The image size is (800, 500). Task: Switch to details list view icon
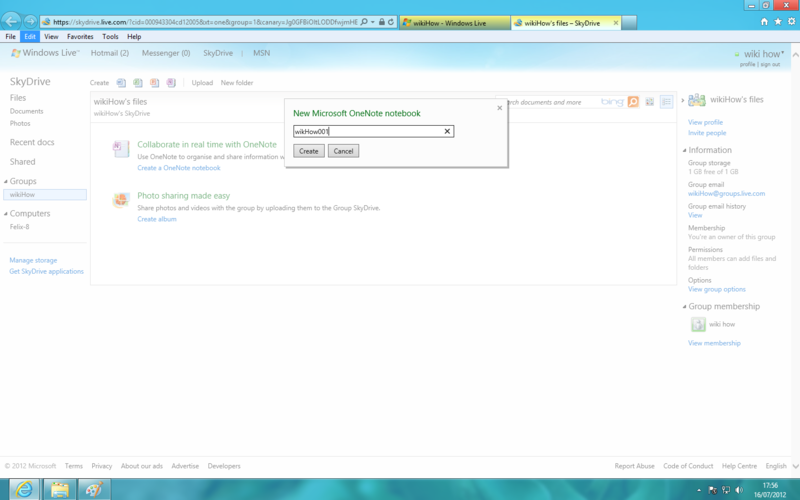[666, 102]
